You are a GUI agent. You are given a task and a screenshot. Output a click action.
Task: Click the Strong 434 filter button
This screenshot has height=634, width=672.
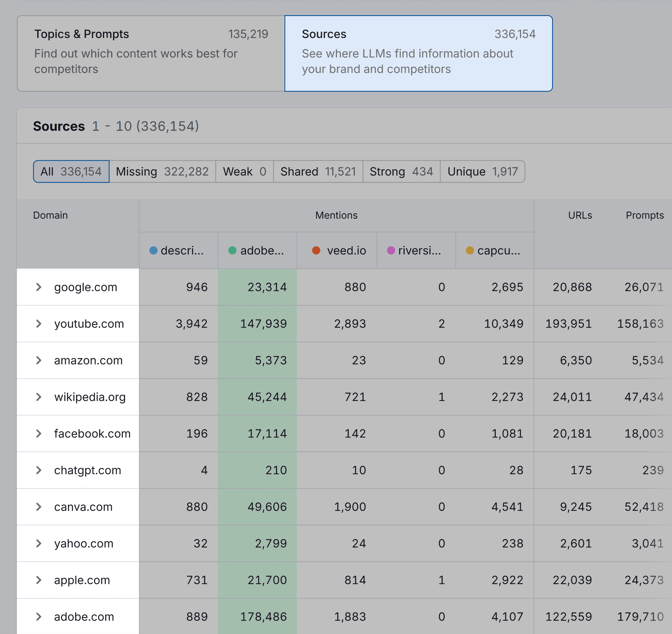click(x=401, y=172)
